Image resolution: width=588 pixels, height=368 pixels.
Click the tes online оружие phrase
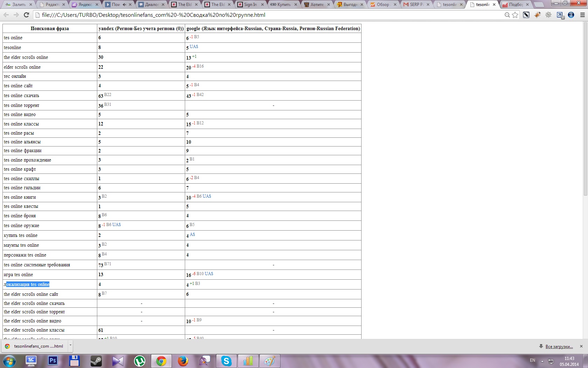pos(21,226)
